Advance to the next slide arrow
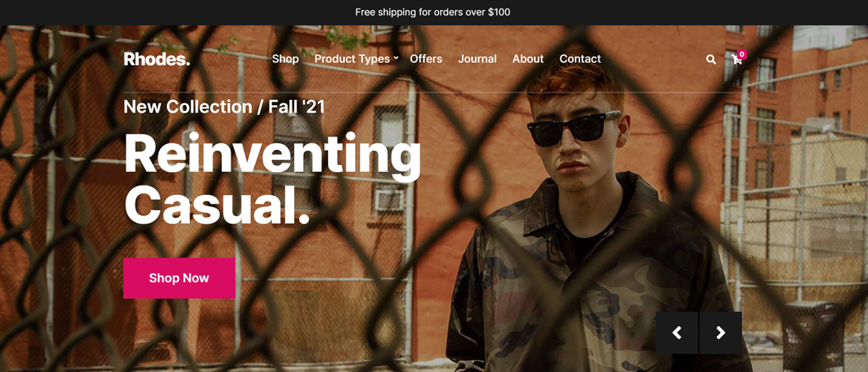 721,333
